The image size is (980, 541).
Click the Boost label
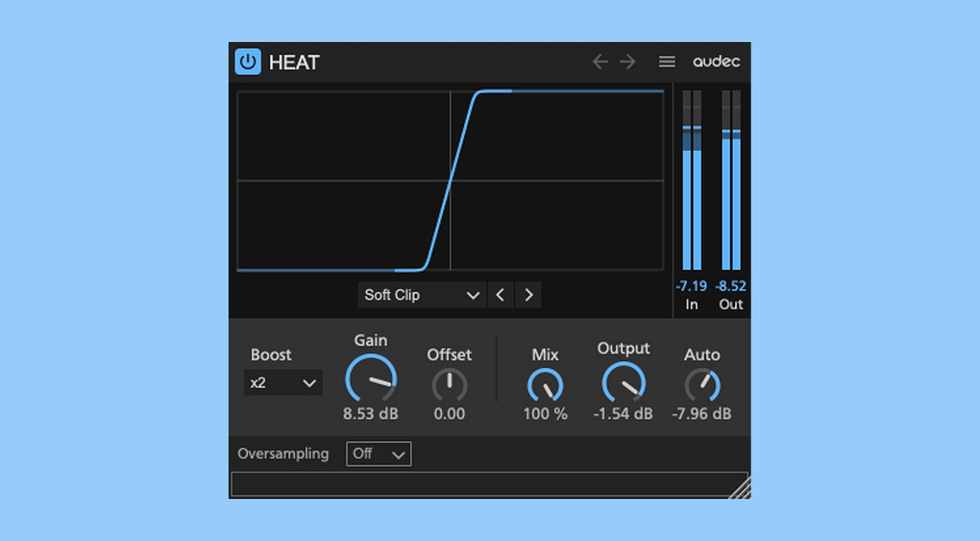(x=271, y=355)
